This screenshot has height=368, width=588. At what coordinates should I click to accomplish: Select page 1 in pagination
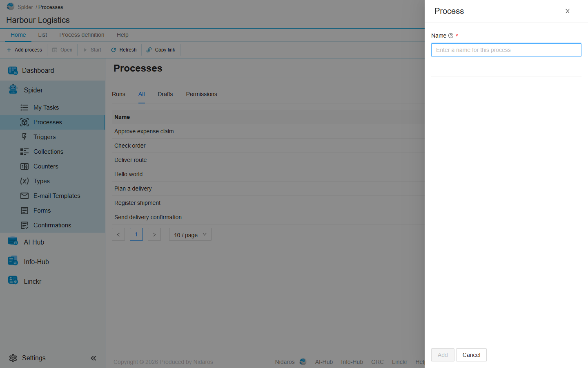(136, 234)
